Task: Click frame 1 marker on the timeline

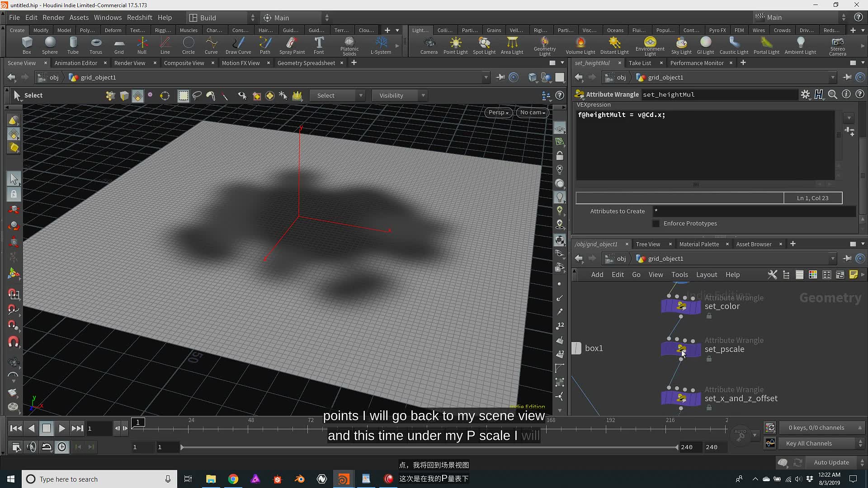Action: tap(138, 422)
